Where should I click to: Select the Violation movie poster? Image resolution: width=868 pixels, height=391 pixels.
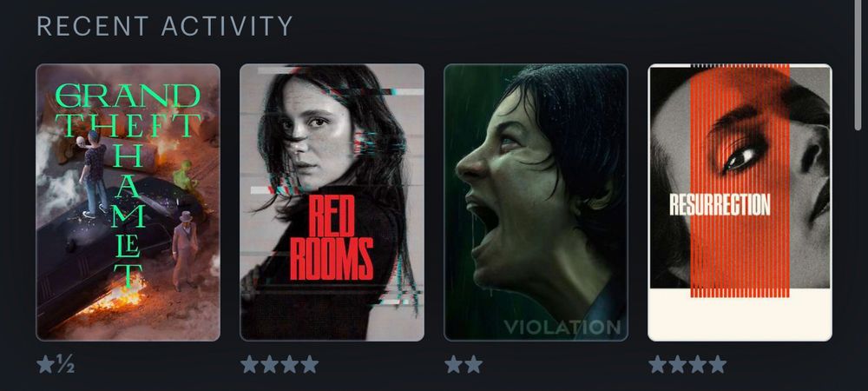536,202
